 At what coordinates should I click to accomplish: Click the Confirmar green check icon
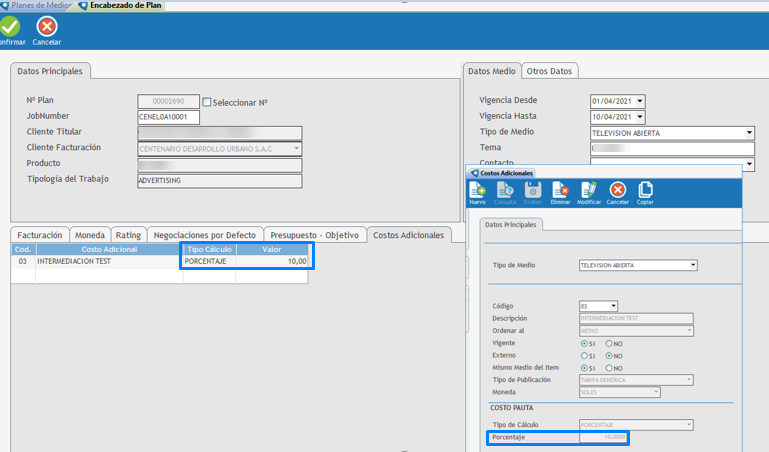pos(9,27)
